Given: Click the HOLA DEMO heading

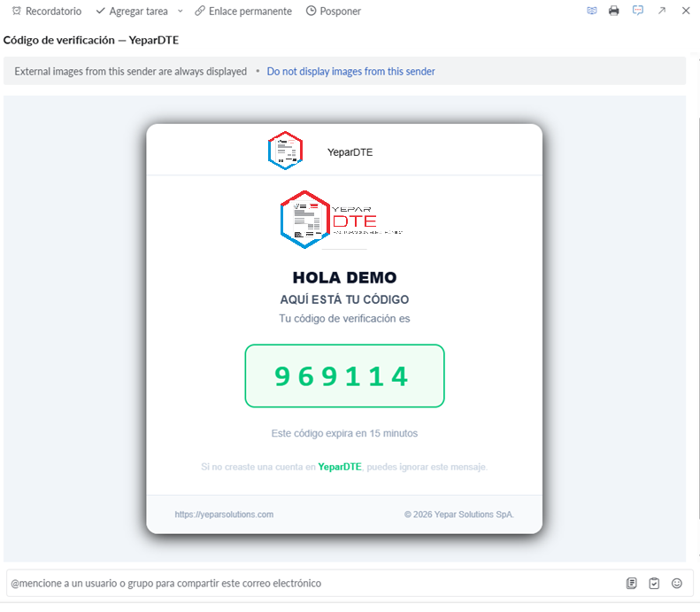Looking at the screenshot, I should (x=344, y=278).
